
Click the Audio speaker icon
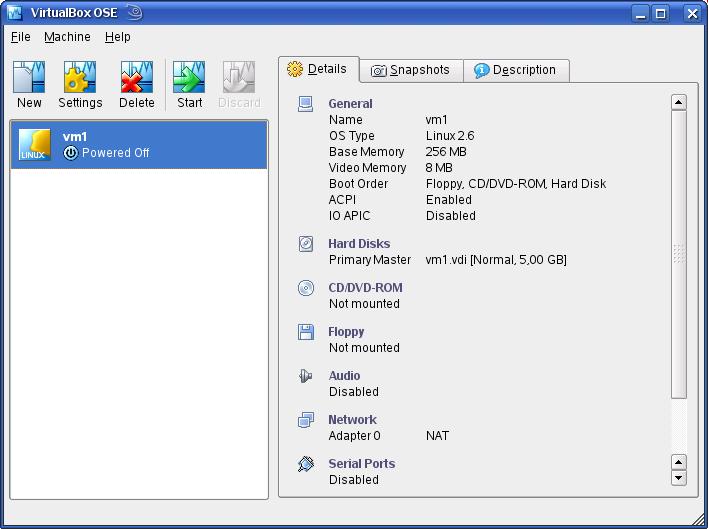[306, 376]
